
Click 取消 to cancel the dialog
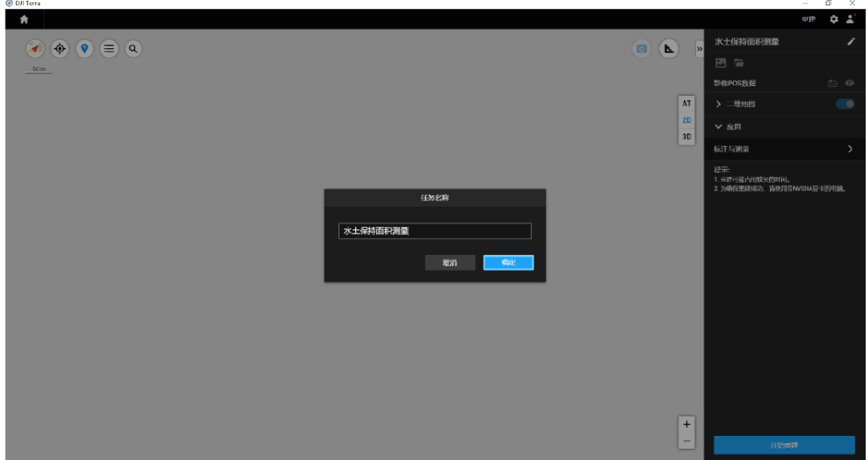(449, 263)
